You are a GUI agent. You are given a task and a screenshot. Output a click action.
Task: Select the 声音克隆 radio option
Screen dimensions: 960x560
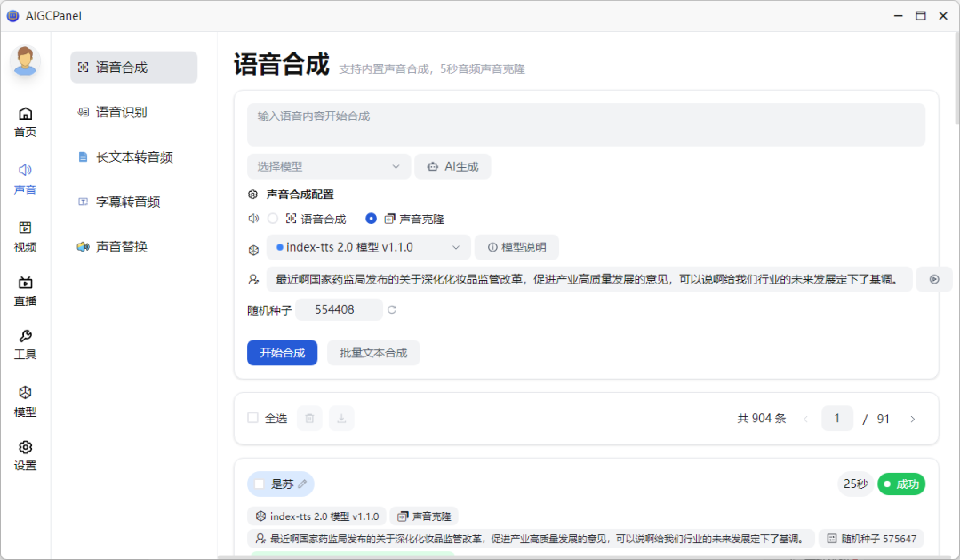[371, 219]
